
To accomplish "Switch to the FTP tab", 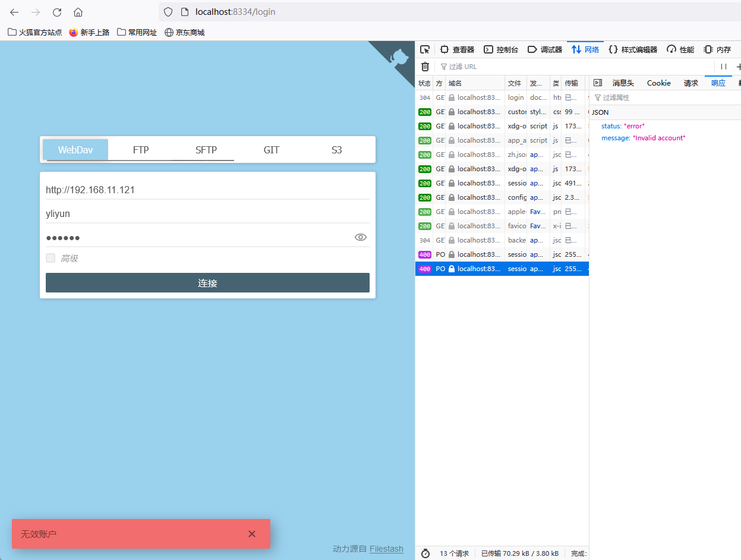I will point(141,150).
